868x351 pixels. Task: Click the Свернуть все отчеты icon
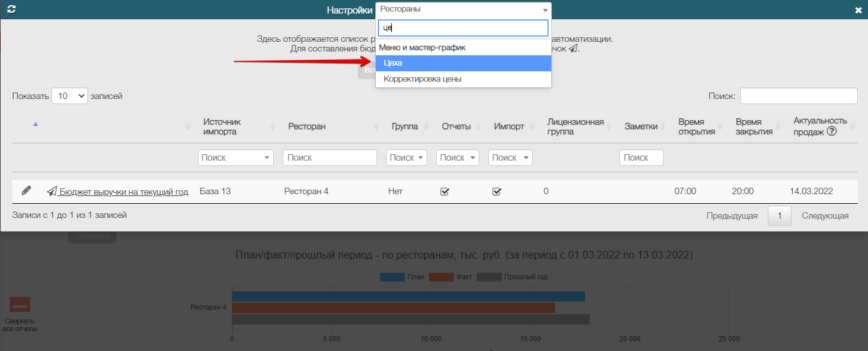[20, 305]
